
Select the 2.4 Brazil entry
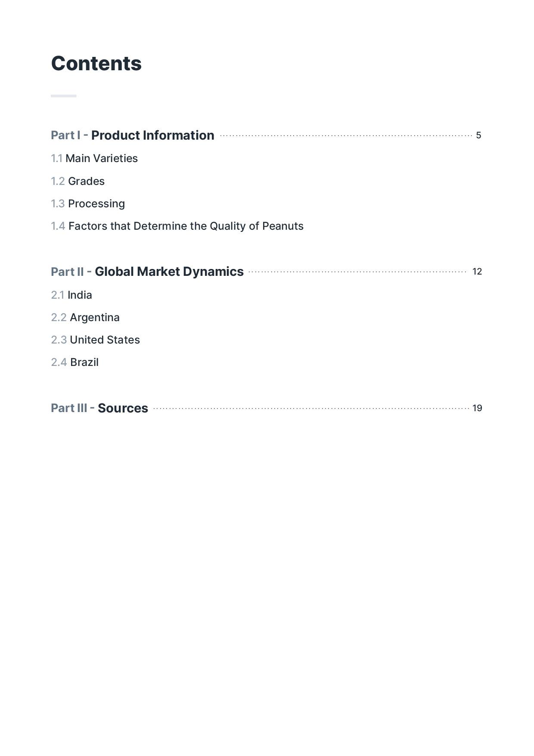(75, 362)
